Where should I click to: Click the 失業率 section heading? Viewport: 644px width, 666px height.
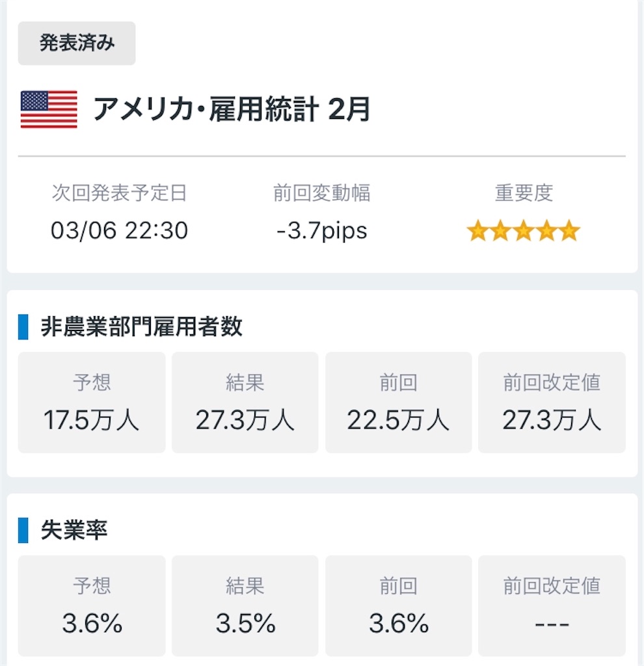74,530
